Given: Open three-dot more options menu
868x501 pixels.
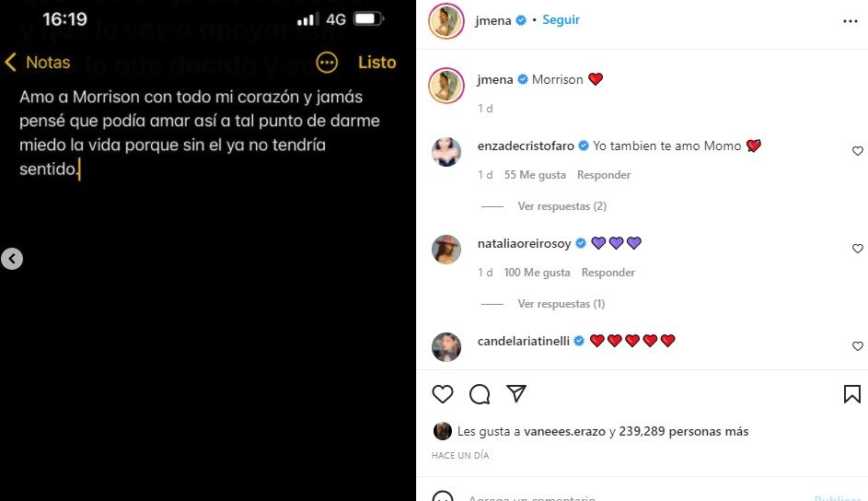Looking at the screenshot, I should coord(851,21).
